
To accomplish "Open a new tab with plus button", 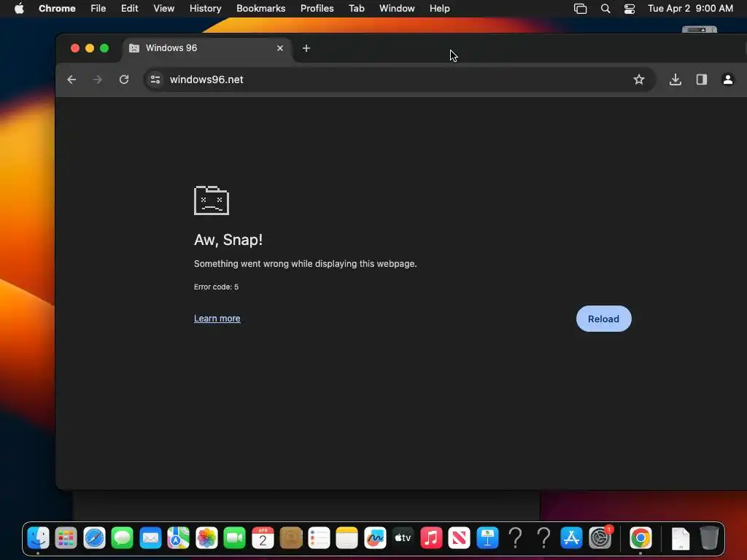I will [x=306, y=48].
